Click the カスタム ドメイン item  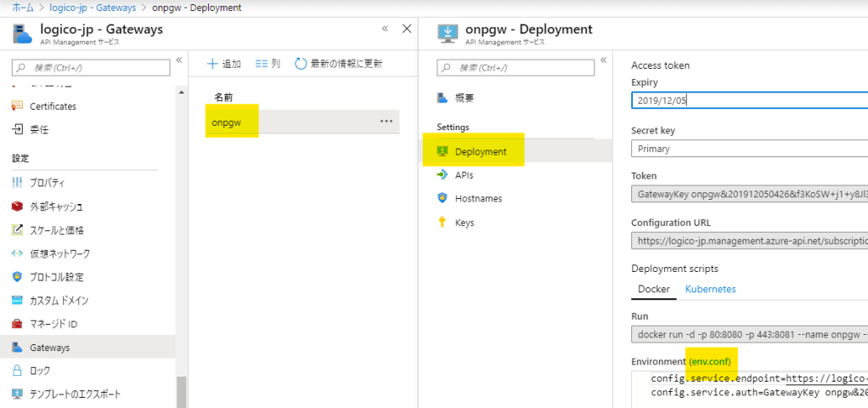click(x=59, y=301)
